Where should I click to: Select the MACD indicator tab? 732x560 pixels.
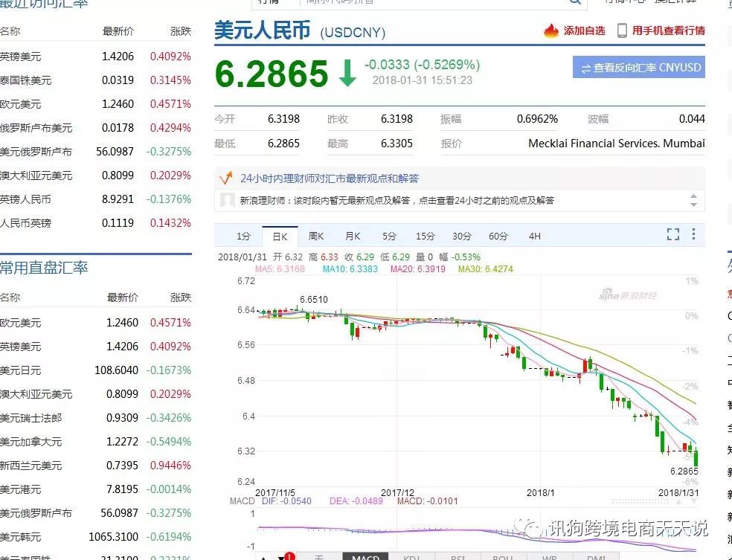[365, 556]
